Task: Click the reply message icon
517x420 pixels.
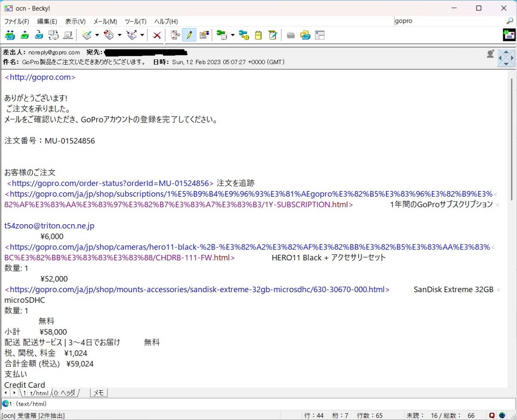Action: tap(109, 35)
